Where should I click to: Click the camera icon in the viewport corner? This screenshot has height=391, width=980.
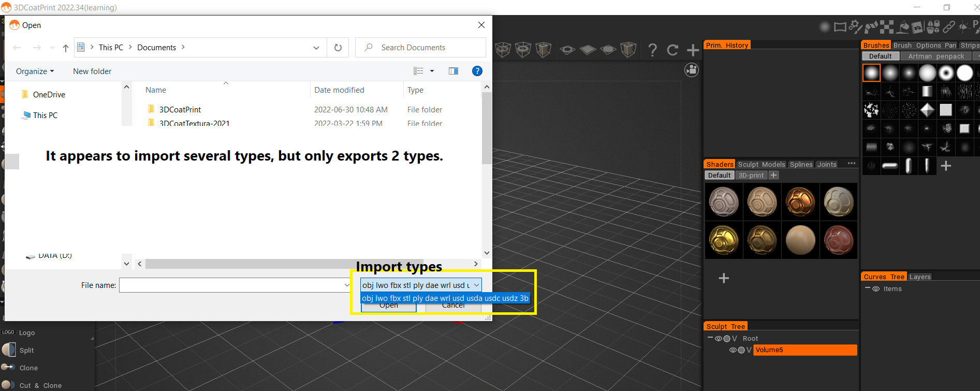(692, 70)
